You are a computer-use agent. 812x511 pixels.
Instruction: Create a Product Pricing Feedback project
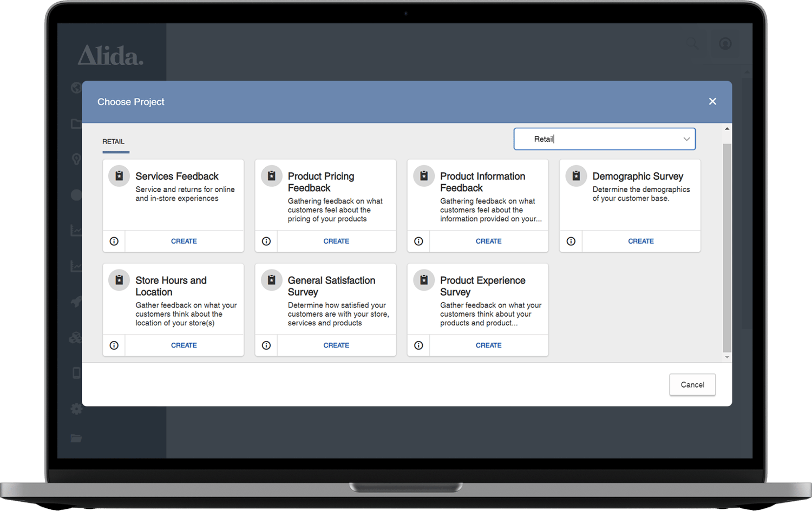tap(336, 241)
